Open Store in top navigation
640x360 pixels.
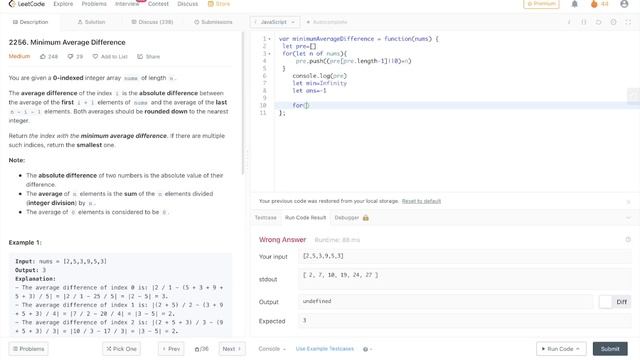coord(219,4)
